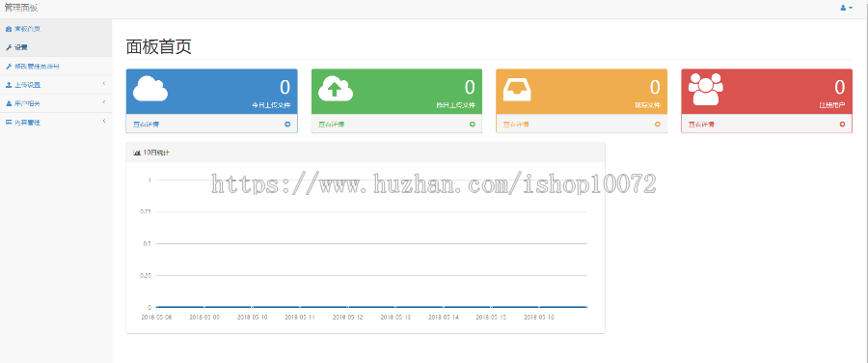The width and height of the screenshot is (868, 363).
Task: Click the blue card's arrow circle icon
Action: pyautogui.click(x=287, y=125)
